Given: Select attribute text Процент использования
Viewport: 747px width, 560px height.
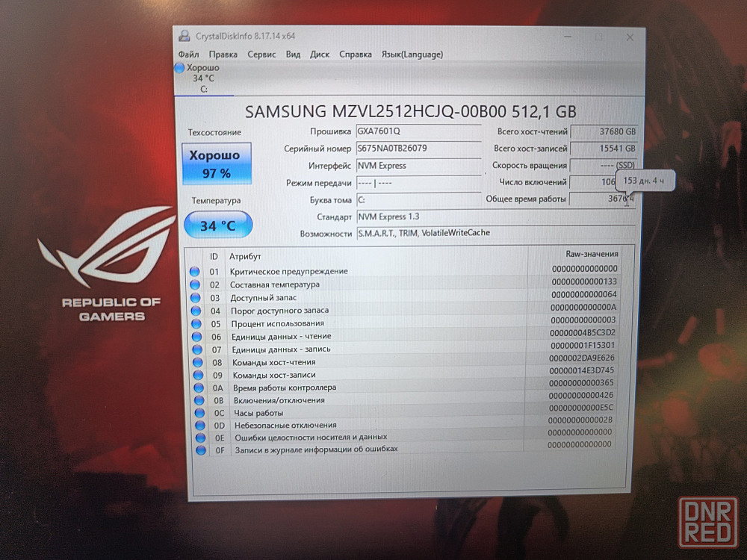Looking at the screenshot, I should pos(278,324).
